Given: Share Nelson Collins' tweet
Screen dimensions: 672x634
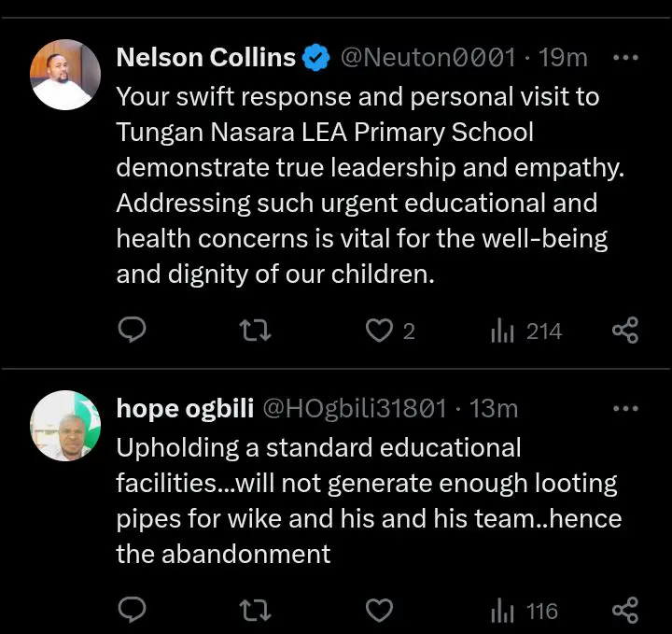Looking at the screenshot, I should [624, 330].
